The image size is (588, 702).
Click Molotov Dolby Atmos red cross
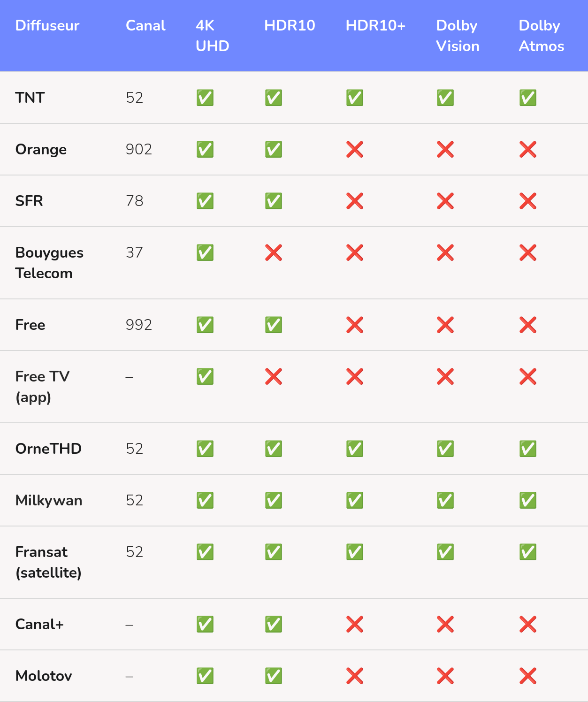(x=527, y=676)
